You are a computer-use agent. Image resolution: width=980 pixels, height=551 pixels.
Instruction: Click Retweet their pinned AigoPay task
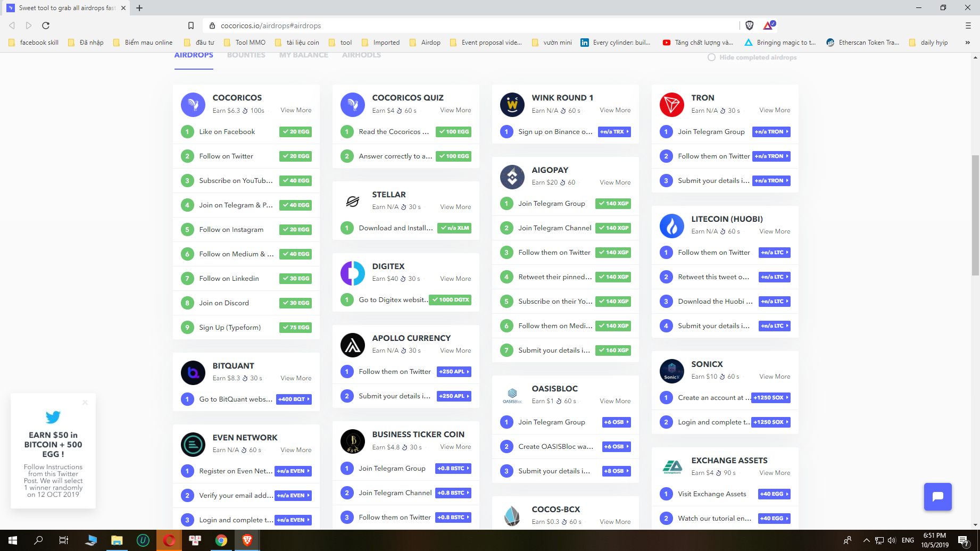[x=565, y=277]
